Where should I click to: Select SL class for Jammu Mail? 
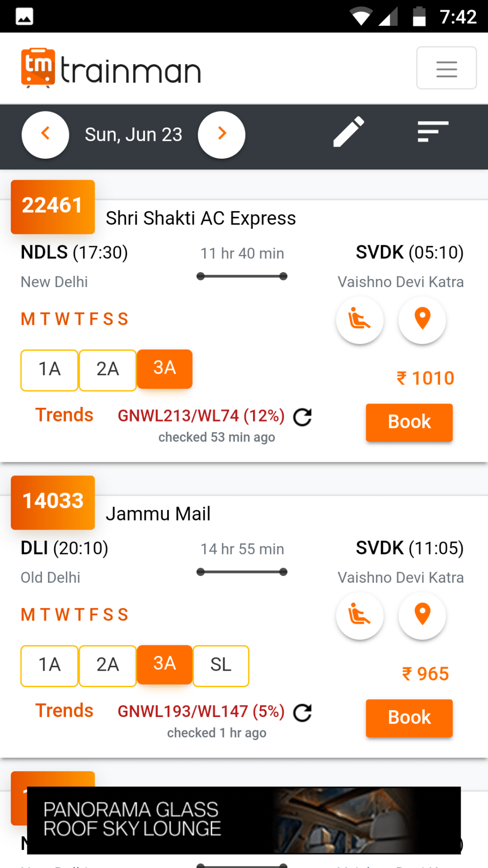[221, 665]
